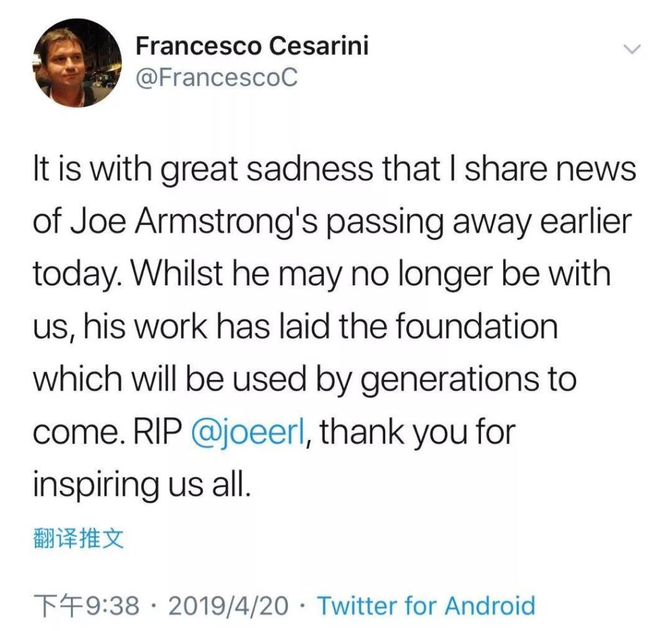This screenshot has width=672, height=631.
Task: Click the phrase "thank you for" in the tweet
Action: coord(418,432)
